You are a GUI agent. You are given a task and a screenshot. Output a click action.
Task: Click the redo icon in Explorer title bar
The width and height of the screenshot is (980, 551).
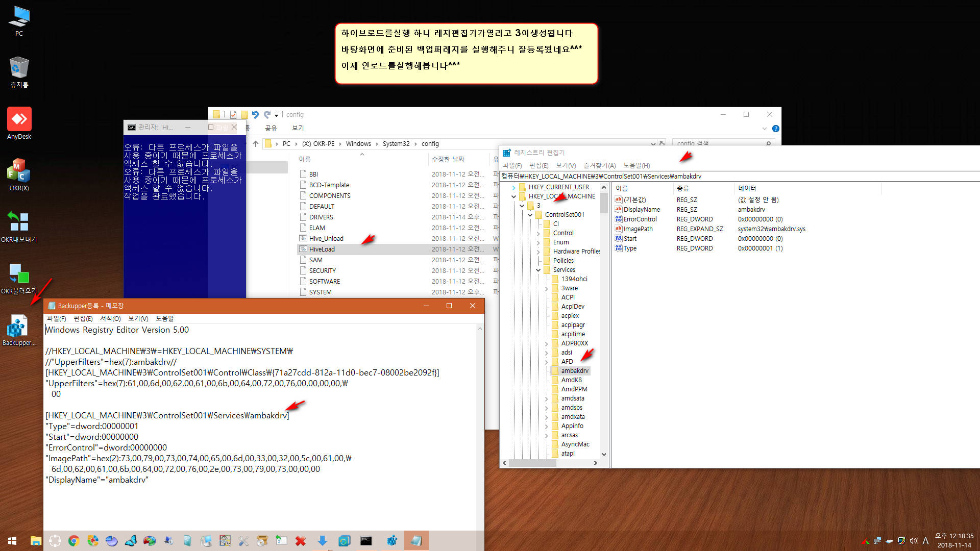coord(267,115)
